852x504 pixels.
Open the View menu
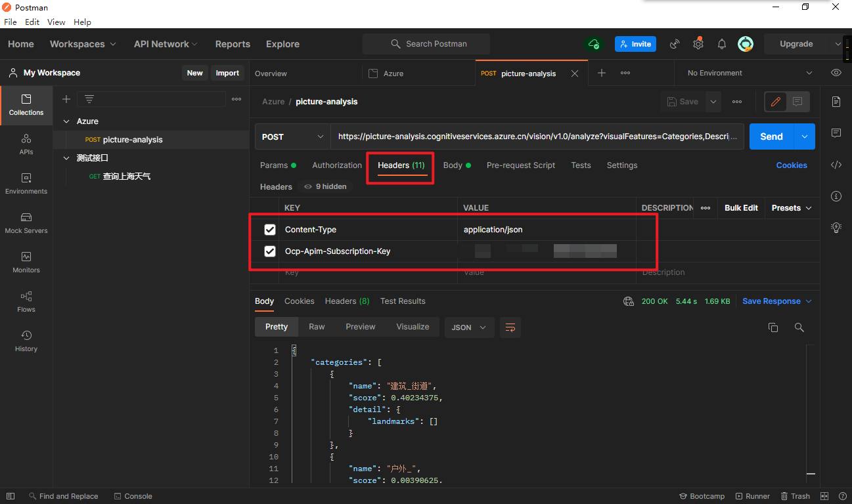coord(56,22)
